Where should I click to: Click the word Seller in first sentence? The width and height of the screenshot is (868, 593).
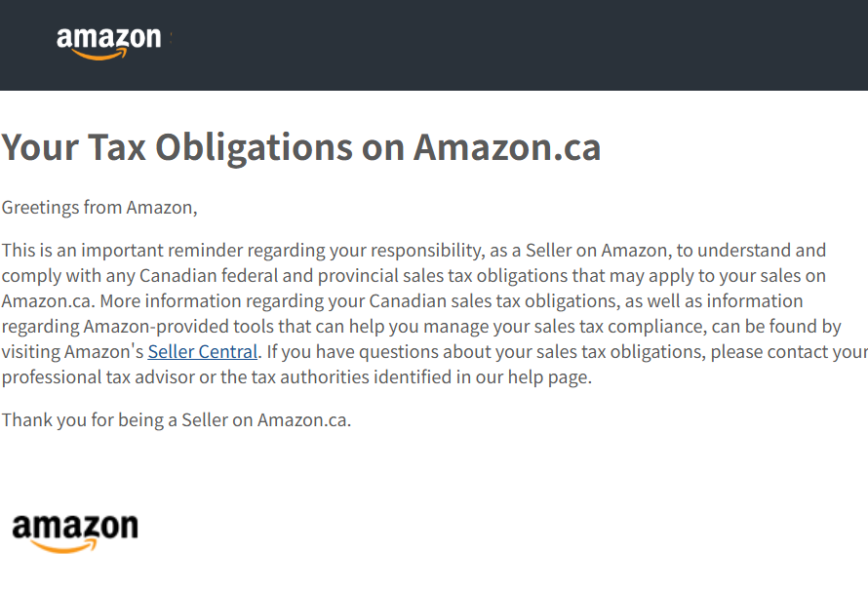pos(548,251)
